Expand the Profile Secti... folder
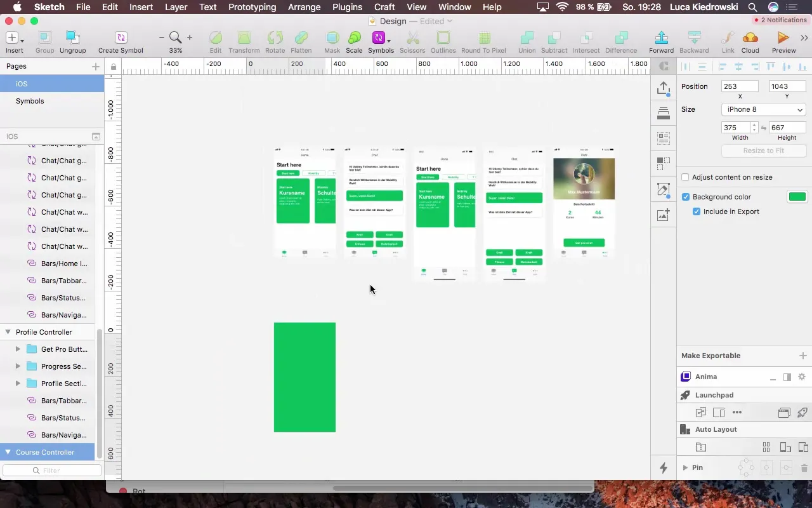Viewport: 812px width, 508px height. tap(18, 384)
